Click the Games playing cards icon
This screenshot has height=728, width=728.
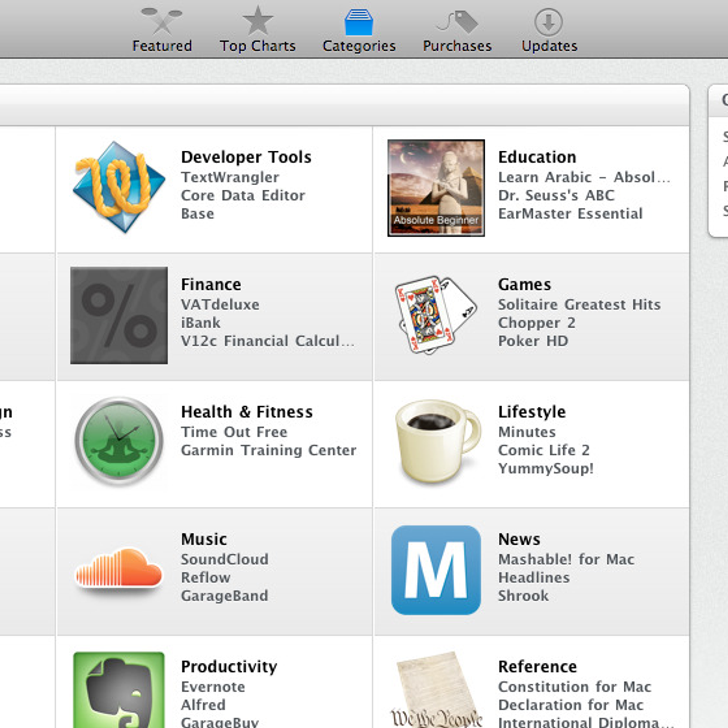(436, 314)
